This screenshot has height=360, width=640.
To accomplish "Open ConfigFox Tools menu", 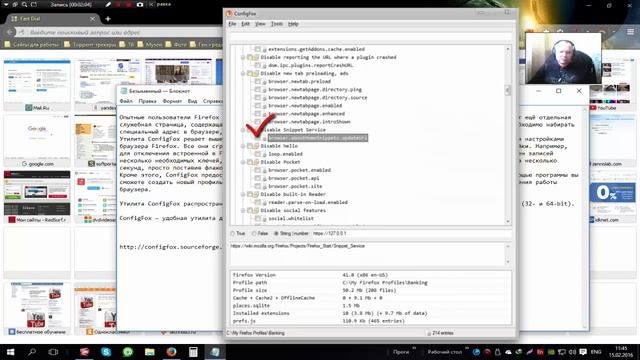I will point(276,24).
